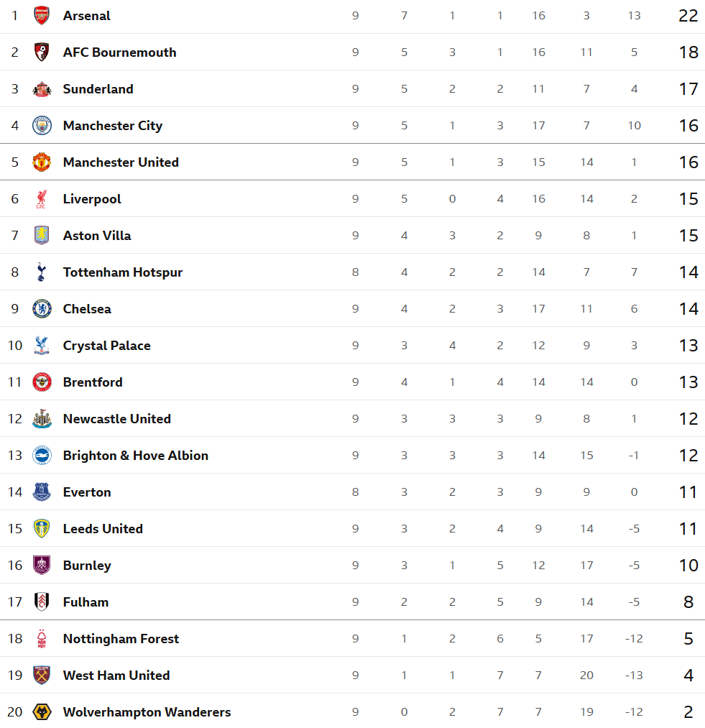Click the Crystal Palace crest icon
The height and width of the screenshot is (728, 705).
coord(42,346)
